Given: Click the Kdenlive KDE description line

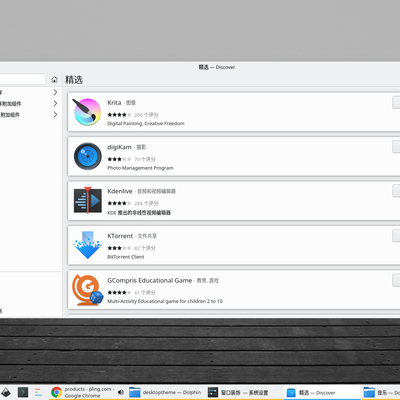Looking at the screenshot, I should (x=139, y=213).
